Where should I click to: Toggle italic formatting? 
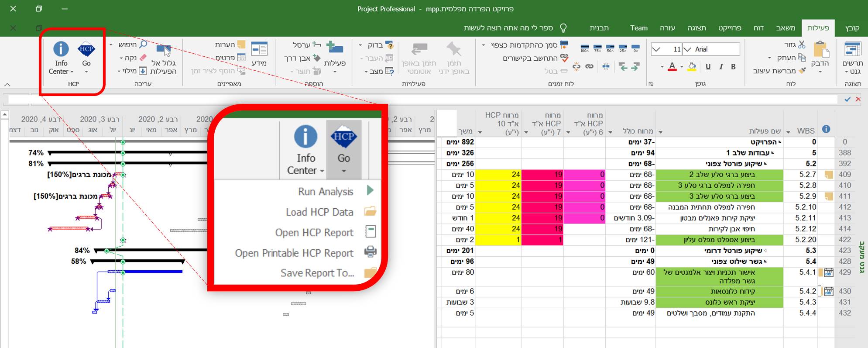[x=721, y=67]
